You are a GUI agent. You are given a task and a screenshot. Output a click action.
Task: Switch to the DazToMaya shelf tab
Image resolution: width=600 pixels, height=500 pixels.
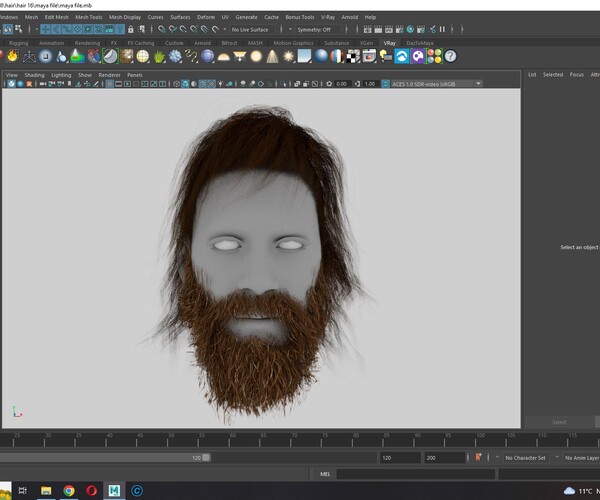pos(420,43)
